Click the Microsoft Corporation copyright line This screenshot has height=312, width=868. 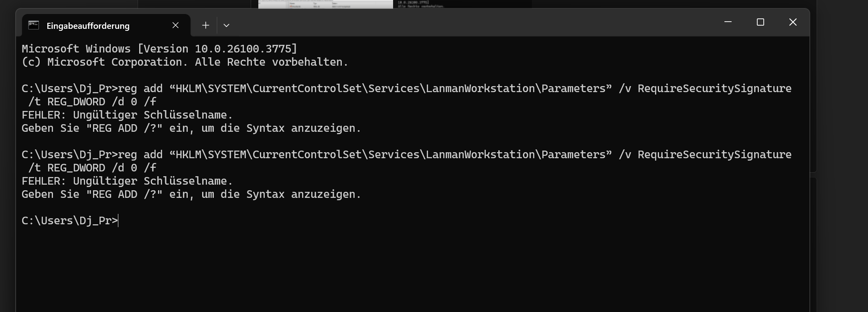tap(185, 62)
